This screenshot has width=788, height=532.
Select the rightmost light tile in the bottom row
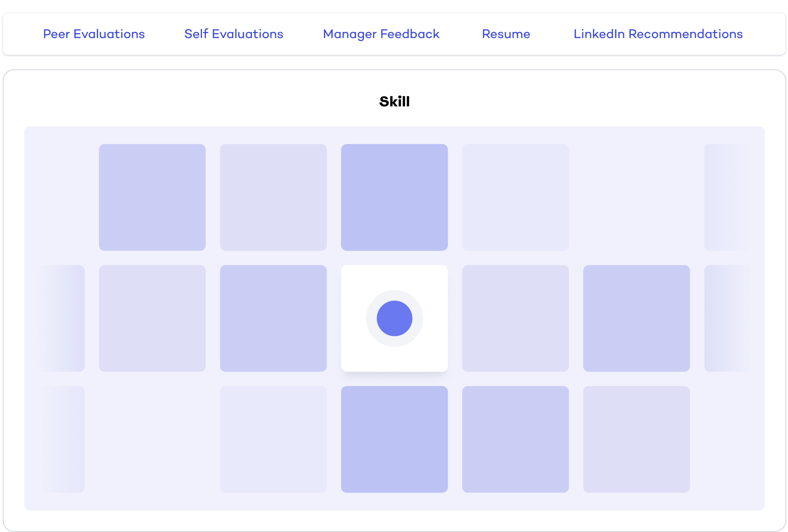pyautogui.click(x=636, y=439)
